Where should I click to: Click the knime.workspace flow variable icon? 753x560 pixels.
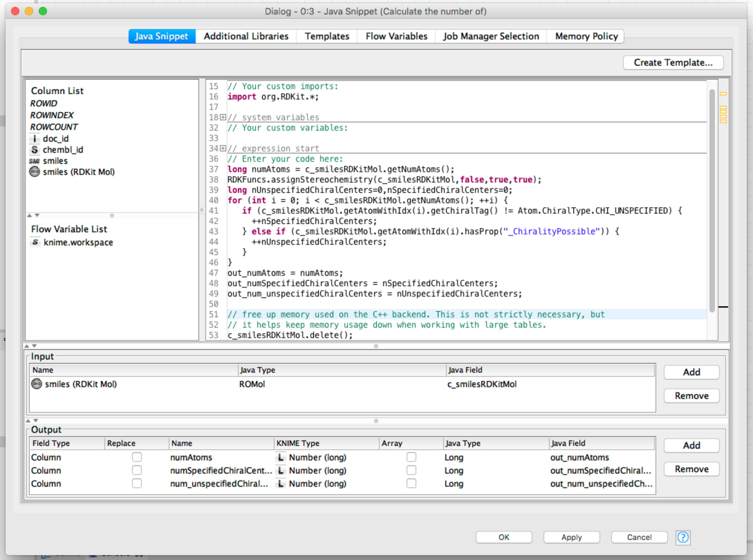click(35, 242)
